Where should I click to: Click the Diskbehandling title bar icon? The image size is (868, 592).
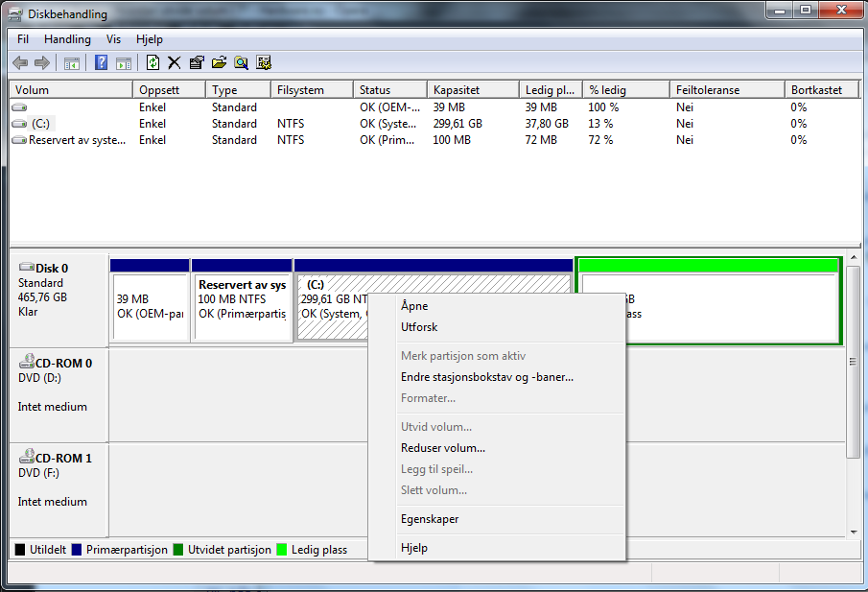tap(15, 13)
